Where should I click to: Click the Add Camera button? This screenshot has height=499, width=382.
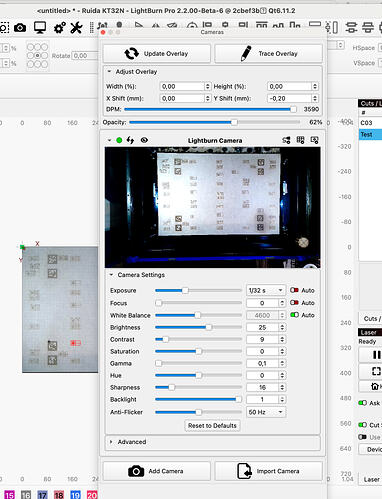tap(157, 471)
